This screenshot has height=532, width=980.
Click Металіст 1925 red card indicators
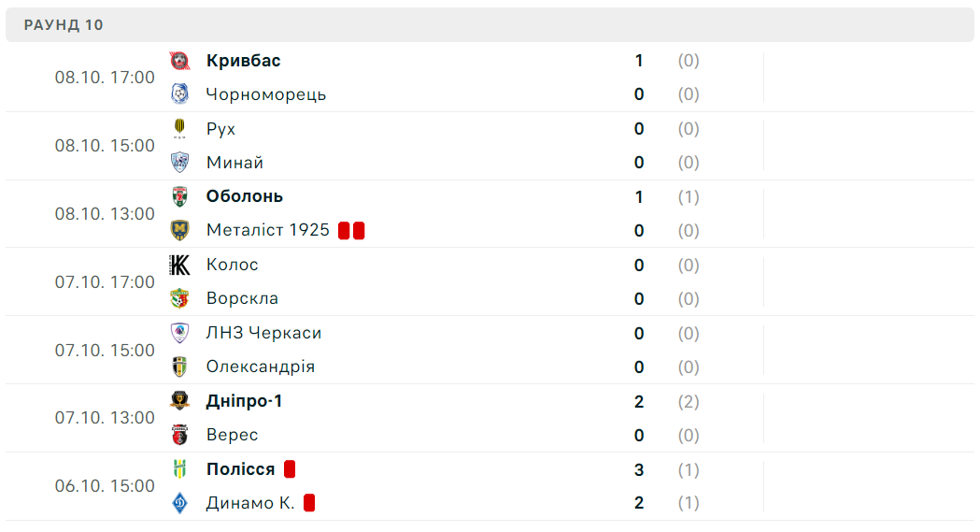(x=351, y=230)
